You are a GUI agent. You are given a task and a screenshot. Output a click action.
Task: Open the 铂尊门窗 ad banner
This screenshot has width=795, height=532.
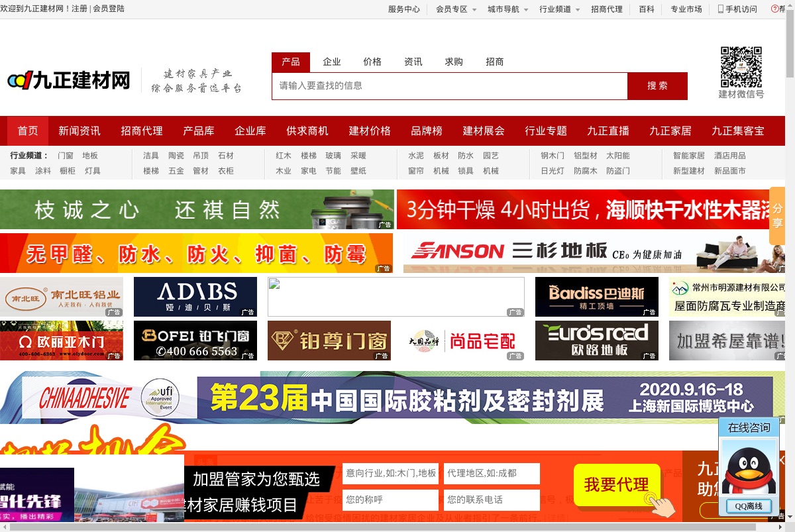pos(329,341)
